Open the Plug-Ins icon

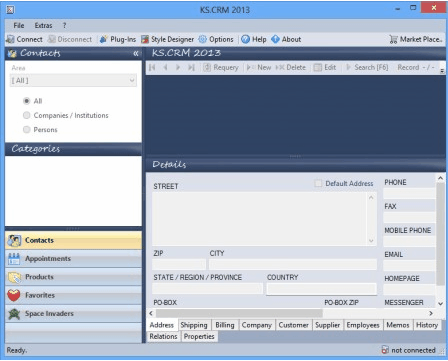(x=104, y=39)
